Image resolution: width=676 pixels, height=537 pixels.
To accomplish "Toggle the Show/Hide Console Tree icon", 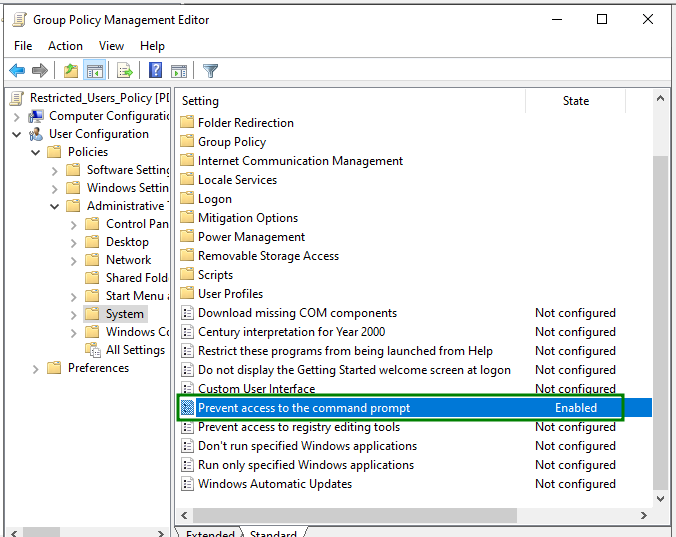I will 94,70.
